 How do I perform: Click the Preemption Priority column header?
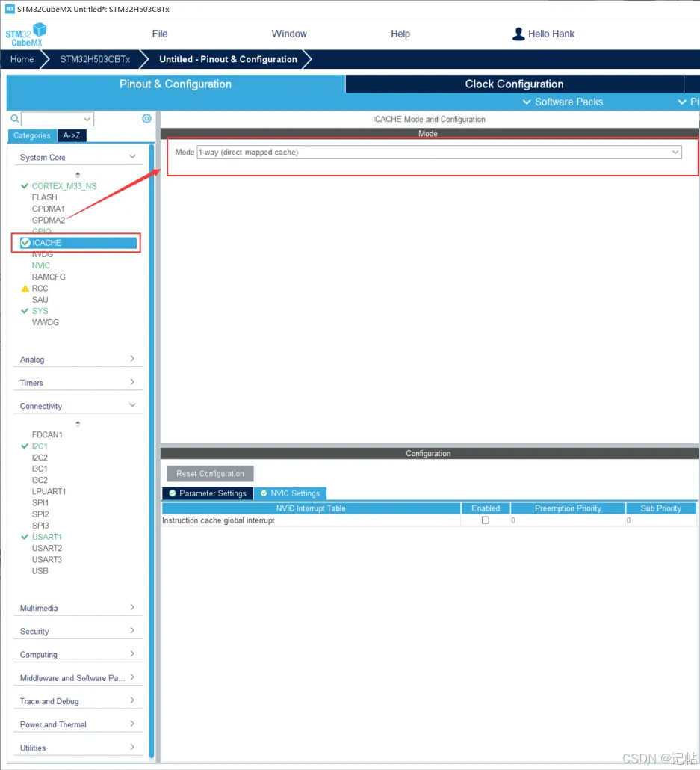click(568, 508)
